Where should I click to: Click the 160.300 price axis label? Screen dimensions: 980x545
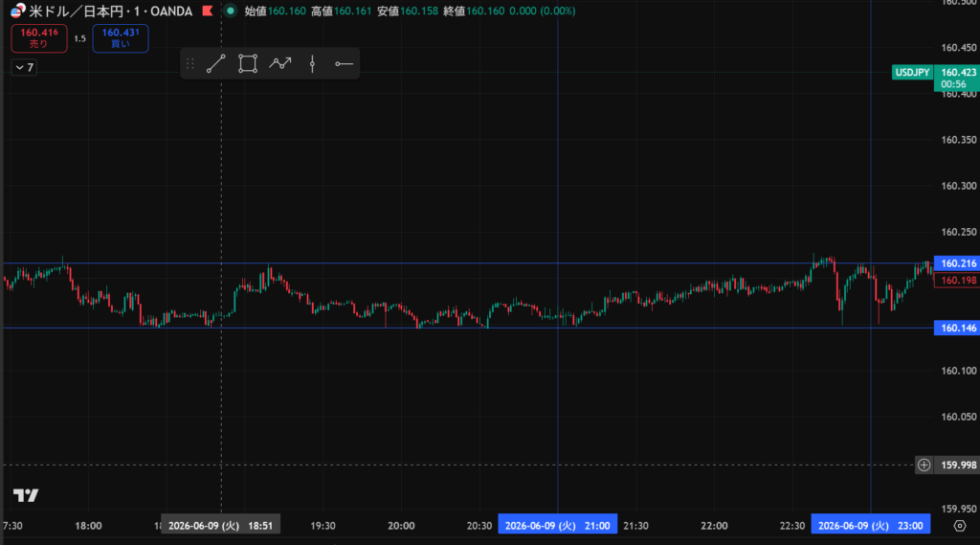pyautogui.click(x=959, y=186)
